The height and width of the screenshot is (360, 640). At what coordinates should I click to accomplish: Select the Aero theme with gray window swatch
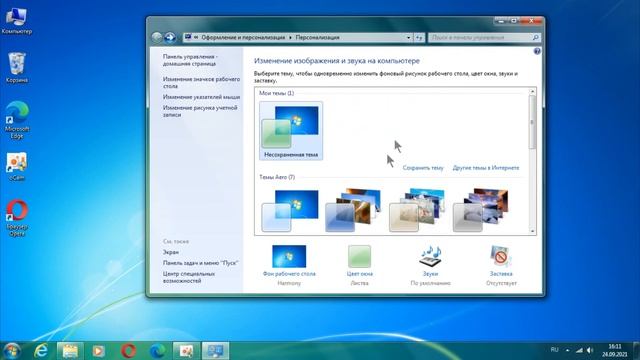click(481, 210)
